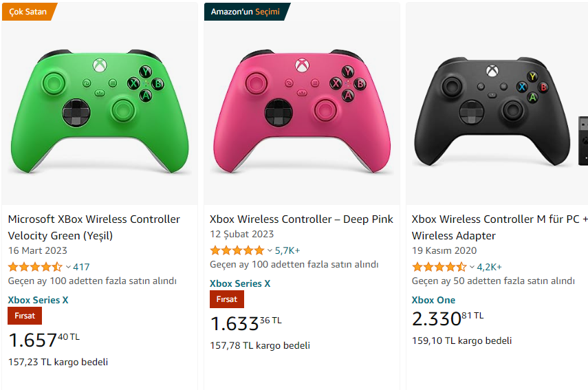This screenshot has height=390, width=588.
Task: Expand rating dropdown arrow beside 417 reviews
Action: coord(68,267)
